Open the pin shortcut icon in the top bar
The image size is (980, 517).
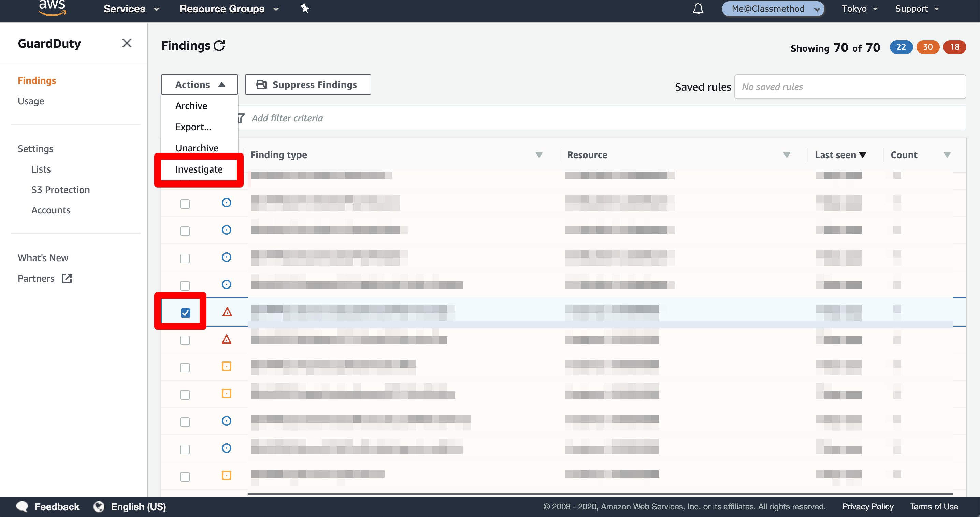pyautogui.click(x=305, y=9)
